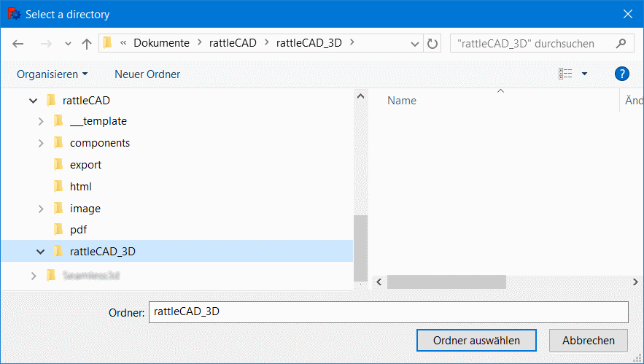Cancel with the Abbrechen button
This screenshot has height=364, width=644.
(588, 341)
